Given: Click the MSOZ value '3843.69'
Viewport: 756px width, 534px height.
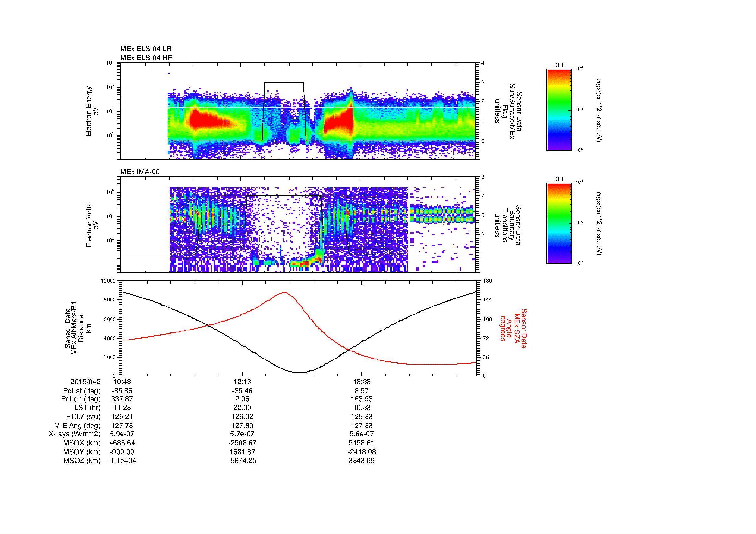Looking at the screenshot, I should [362, 461].
